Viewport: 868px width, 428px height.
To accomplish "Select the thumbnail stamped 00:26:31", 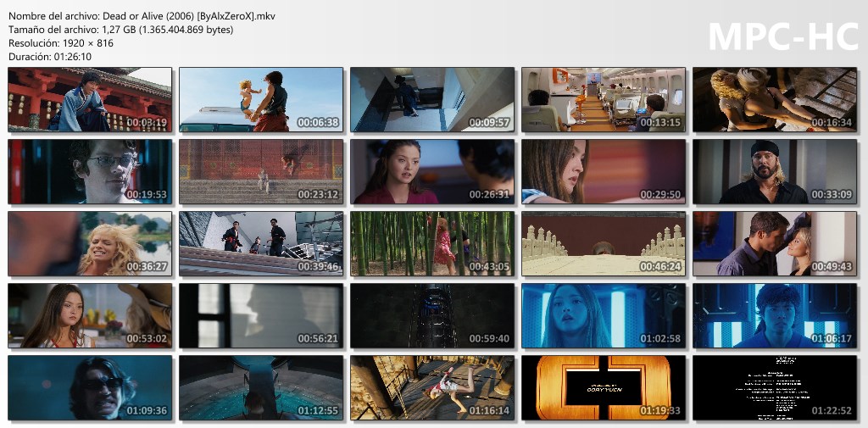I will click(431, 172).
